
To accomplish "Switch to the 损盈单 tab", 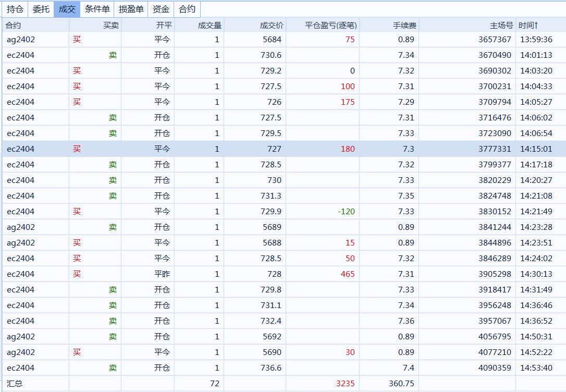I will [x=131, y=9].
